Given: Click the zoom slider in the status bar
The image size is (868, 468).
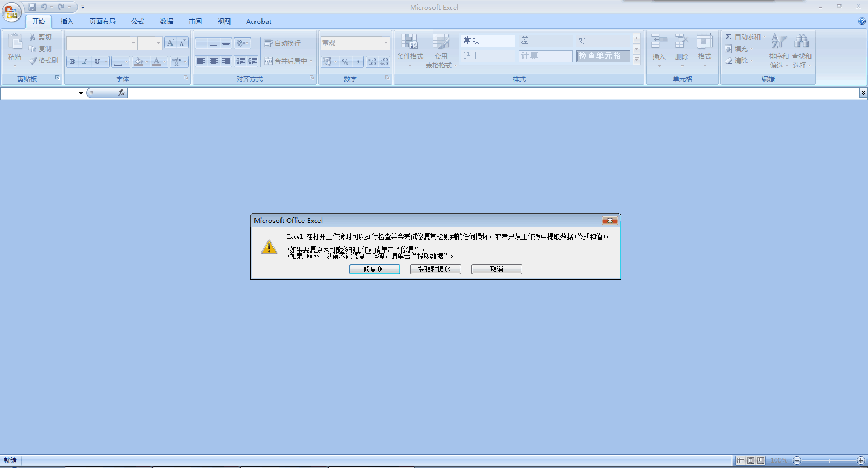Looking at the screenshot, I should [829, 460].
